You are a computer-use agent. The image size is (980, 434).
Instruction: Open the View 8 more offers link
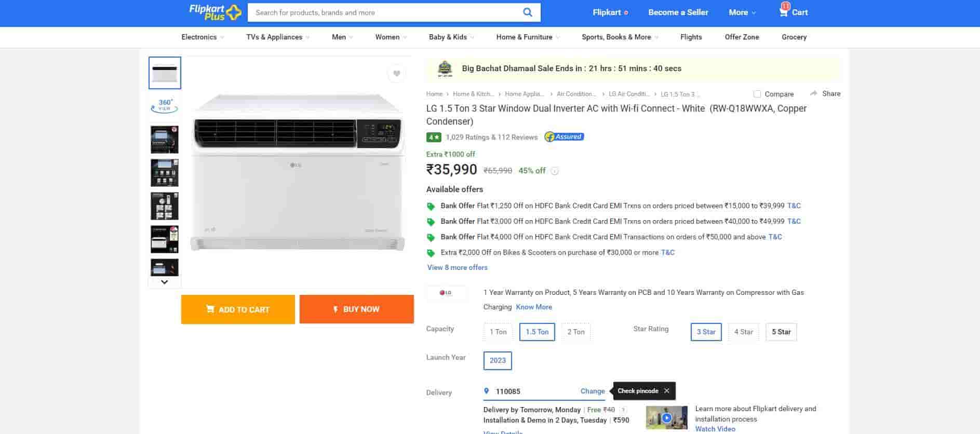pos(457,268)
